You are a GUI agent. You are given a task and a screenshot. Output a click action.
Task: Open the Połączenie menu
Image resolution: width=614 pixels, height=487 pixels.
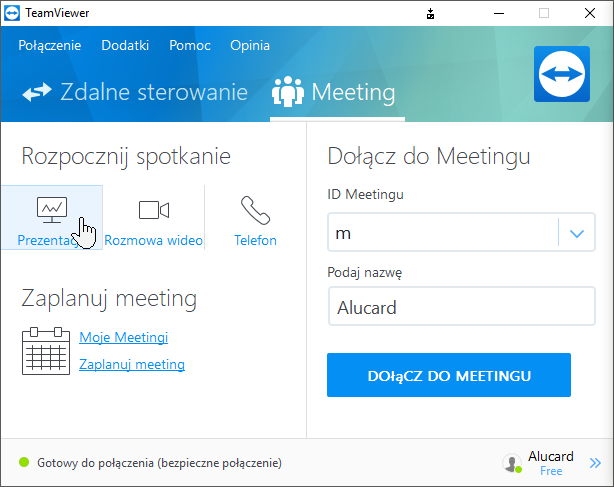click(50, 45)
